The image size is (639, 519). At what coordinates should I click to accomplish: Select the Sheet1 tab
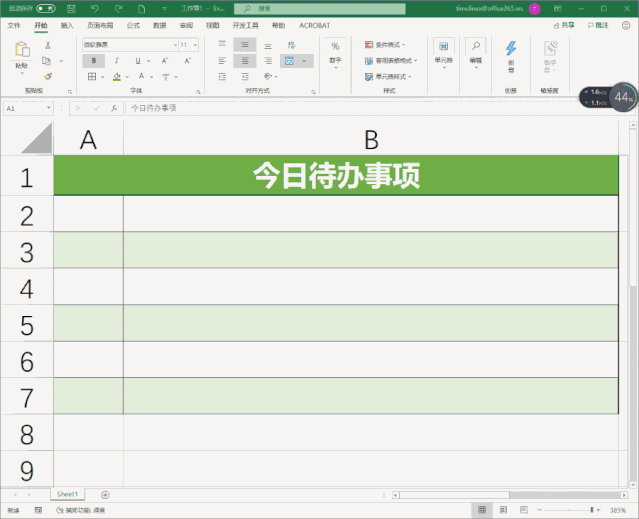pyautogui.click(x=67, y=494)
